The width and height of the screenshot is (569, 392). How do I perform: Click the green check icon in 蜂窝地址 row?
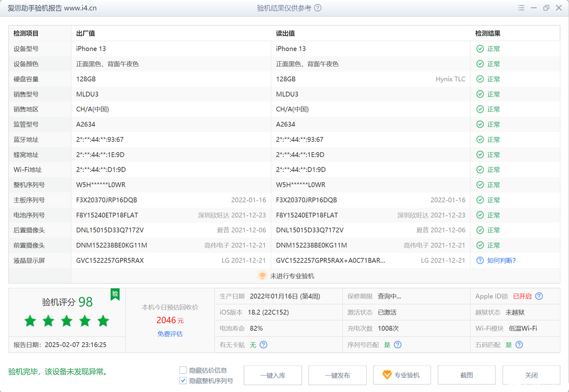pyautogui.click(x=480, y=155)
